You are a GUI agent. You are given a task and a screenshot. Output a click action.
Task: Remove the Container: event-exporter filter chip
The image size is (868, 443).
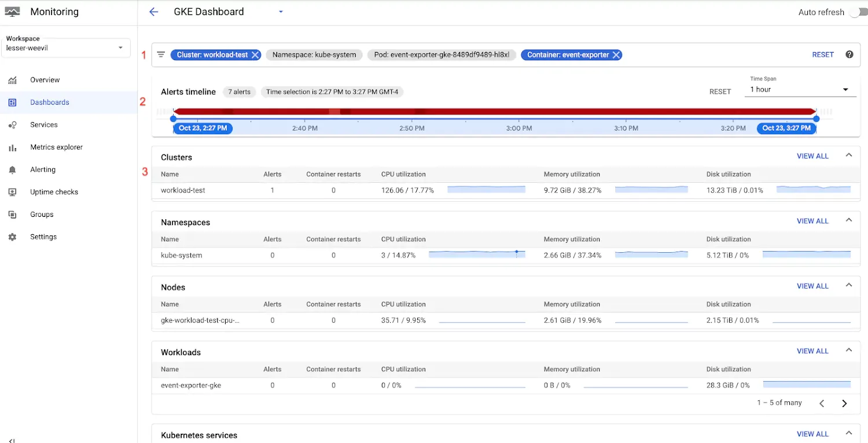pyautogui.click(x=616, y=55)
